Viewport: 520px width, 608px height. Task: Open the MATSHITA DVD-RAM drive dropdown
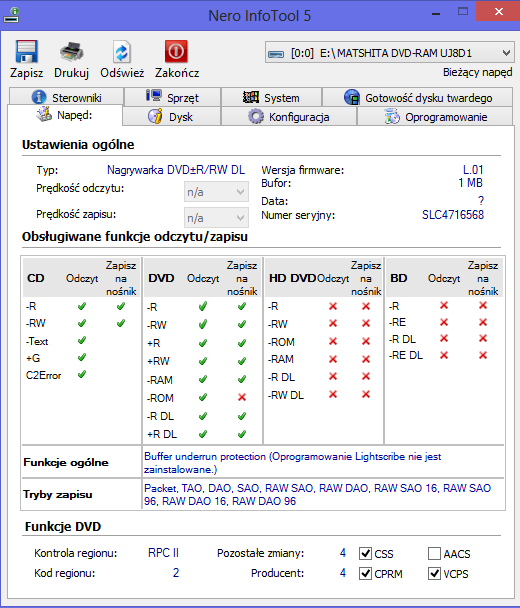pyautogui.click(x=390, y=52)
